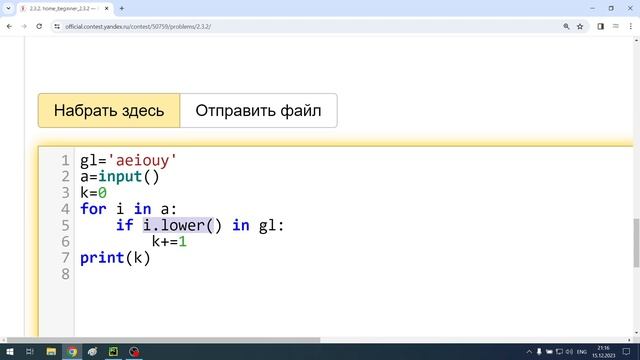Reload the contest page
The height and width of the screenshot is (360, 640).
(39, 27)
